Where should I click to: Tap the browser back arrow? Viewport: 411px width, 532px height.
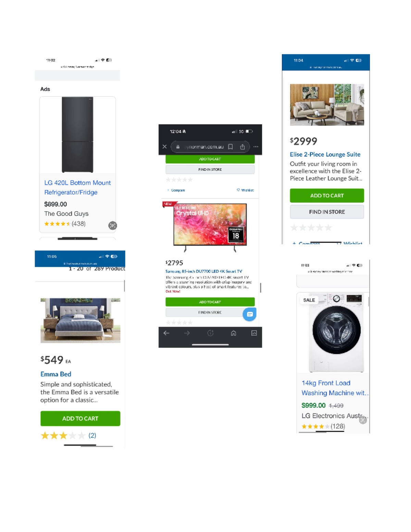tap(166, 333)
